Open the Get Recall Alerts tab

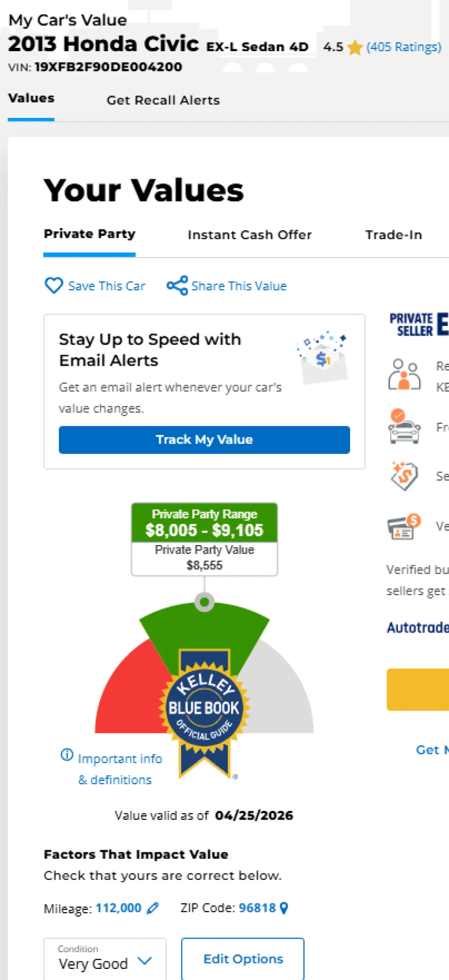pyautogui.click(x=163, y=100)
